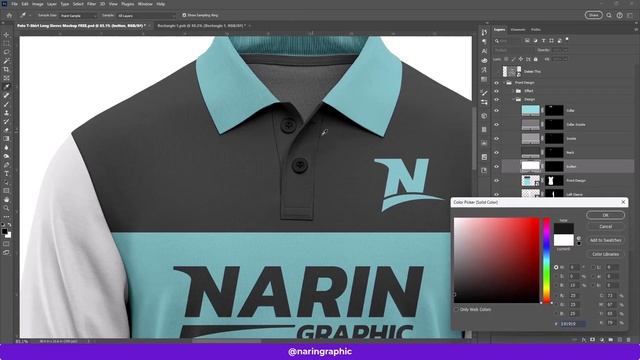The width and height of the screenshot is (640, 360).
Task: Open the Sample Size dropdown
Action: (x=78, y=16)
